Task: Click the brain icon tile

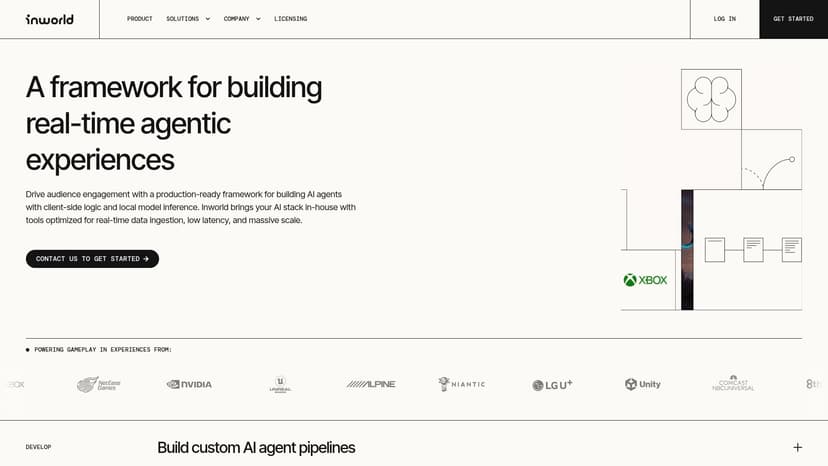Action: (711, 99)
